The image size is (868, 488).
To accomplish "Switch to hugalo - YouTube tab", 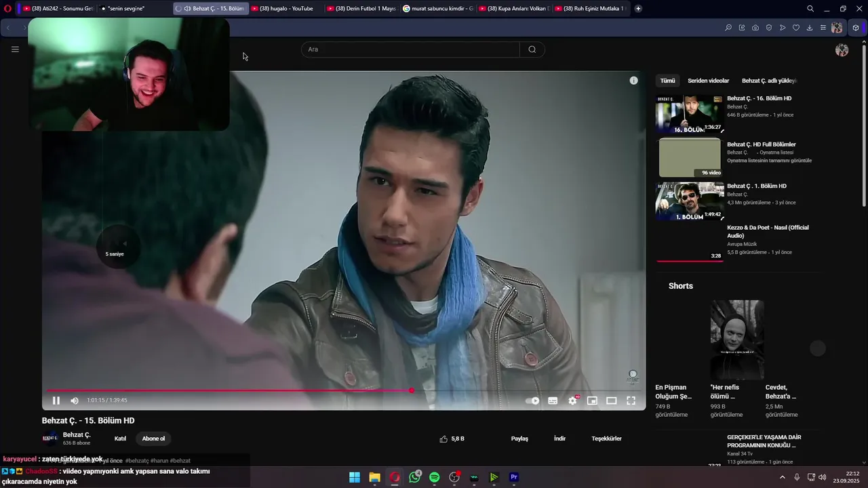I will [285, 9].
